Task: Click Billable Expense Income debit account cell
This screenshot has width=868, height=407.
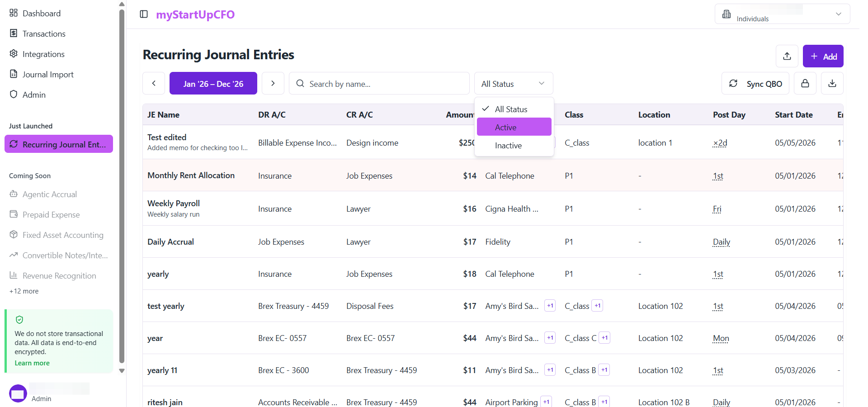Action: click(x=297, y=143)
